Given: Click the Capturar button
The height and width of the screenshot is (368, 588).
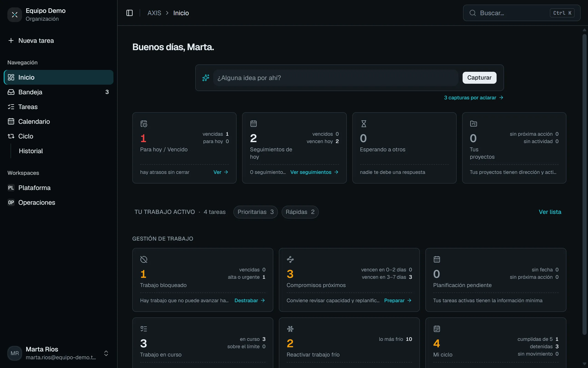Looking at the screenshot, I should [479, 78].
